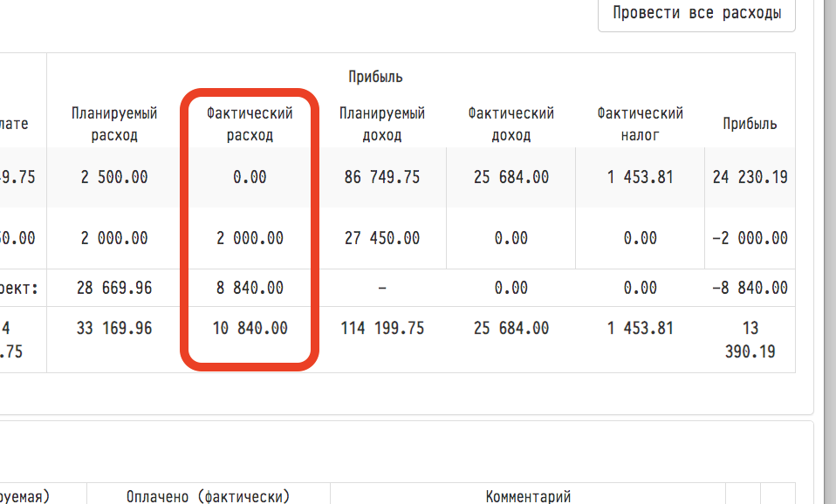The width and height of the screenshot is (836, 504).
Task: Select the 10 840.00 total actual expense
Action: pyautogui.click(x=250, y=329)
